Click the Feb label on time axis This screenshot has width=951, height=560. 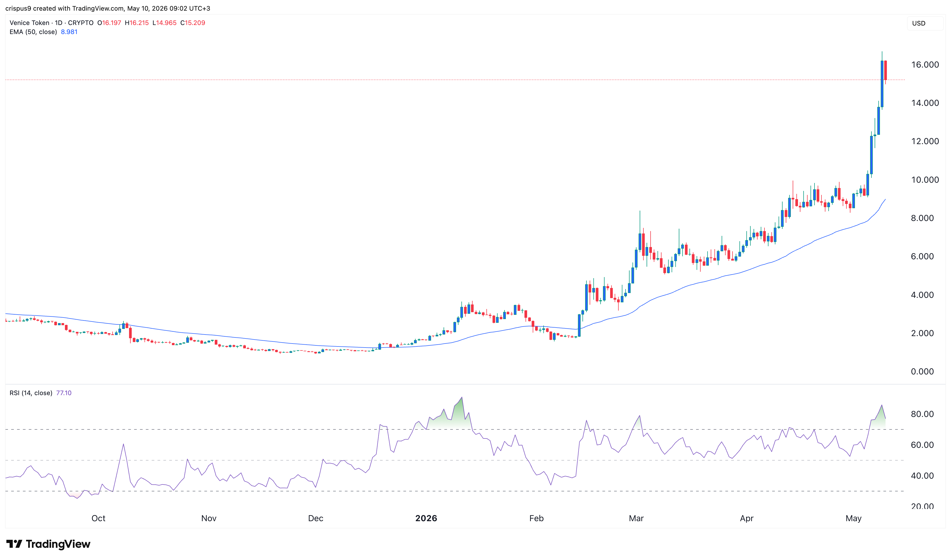536,518
